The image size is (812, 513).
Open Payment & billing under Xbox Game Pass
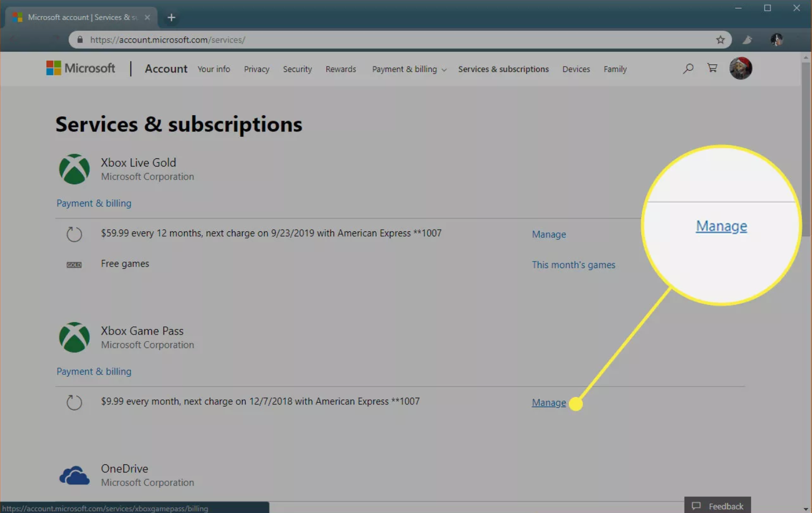tap(94, 371)
